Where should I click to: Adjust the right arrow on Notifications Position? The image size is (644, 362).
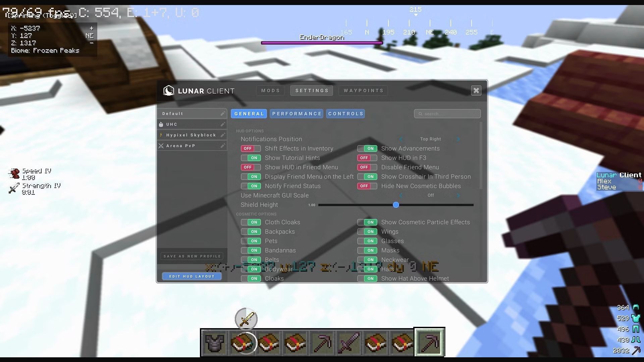click(460, 139)
